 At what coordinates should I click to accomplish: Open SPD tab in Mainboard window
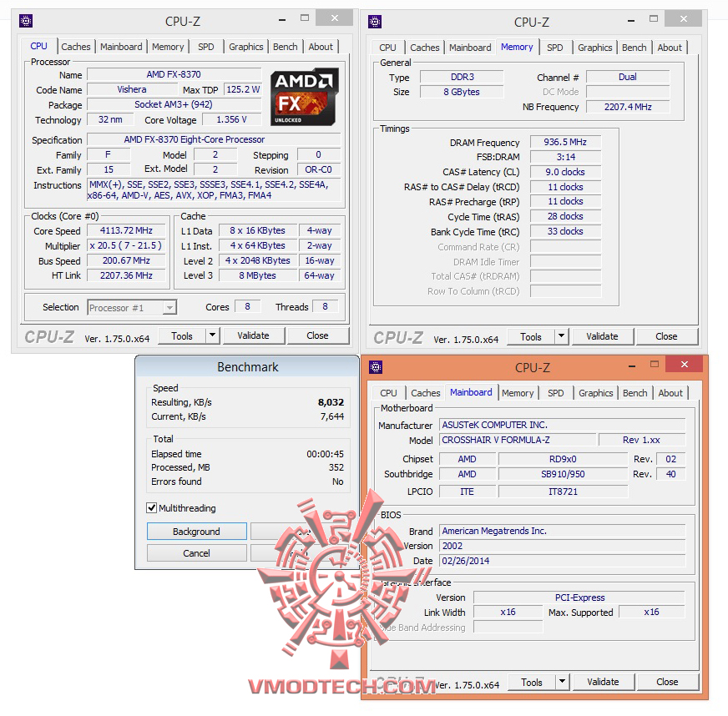pos(556,393)
